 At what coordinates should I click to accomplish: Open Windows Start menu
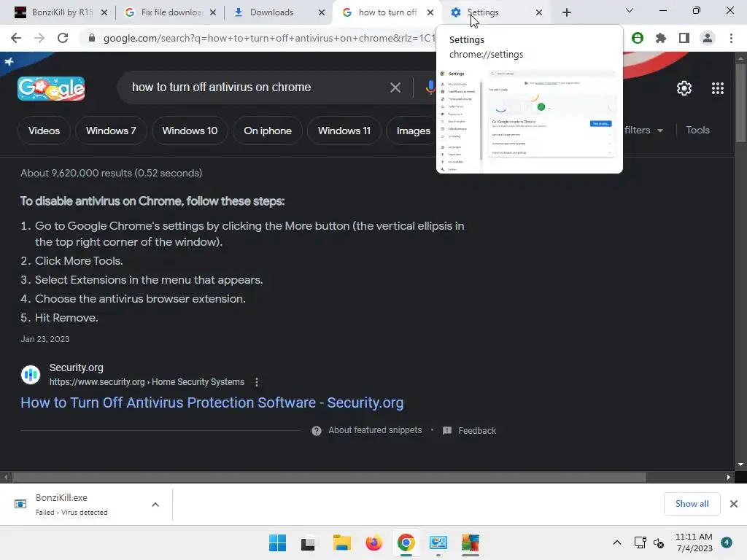pos(278,542)
